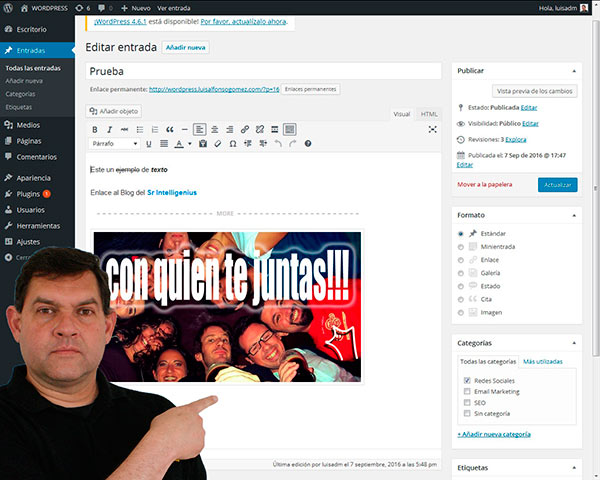This screenshot has height=480, width=600.
Task: Select the Estado post format
Action: 461,286
